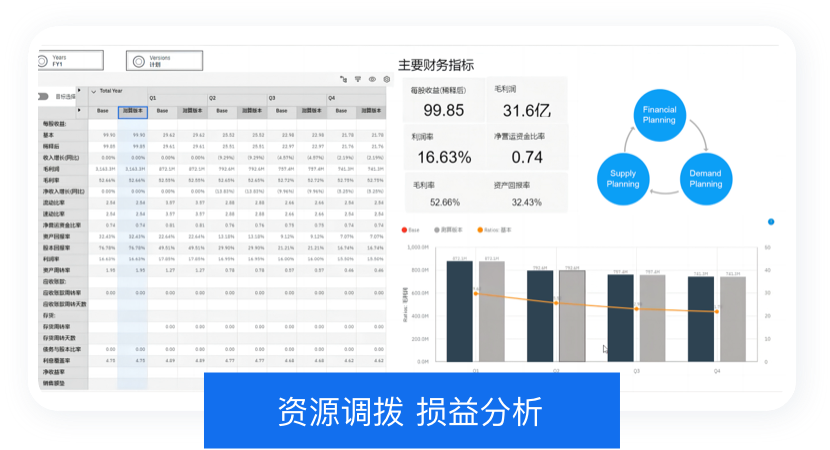This screenshot has height=450, width=830.
Task: Open the Years FY1 dropdown selector
Action: 71,60
